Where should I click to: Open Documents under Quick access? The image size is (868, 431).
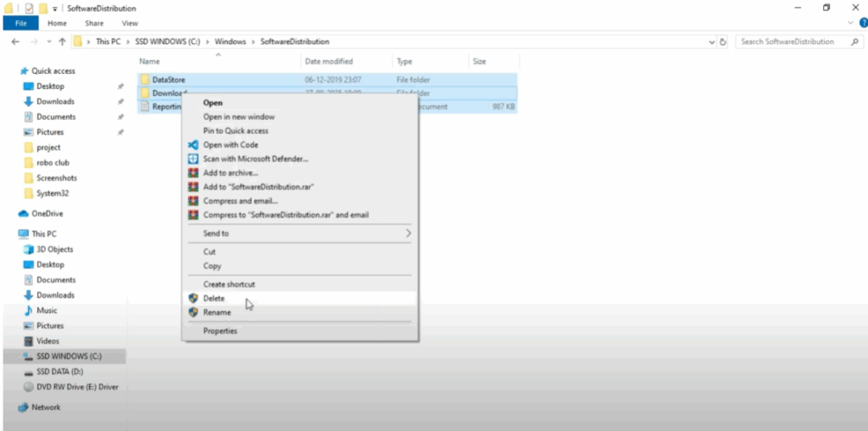point(56,117)
